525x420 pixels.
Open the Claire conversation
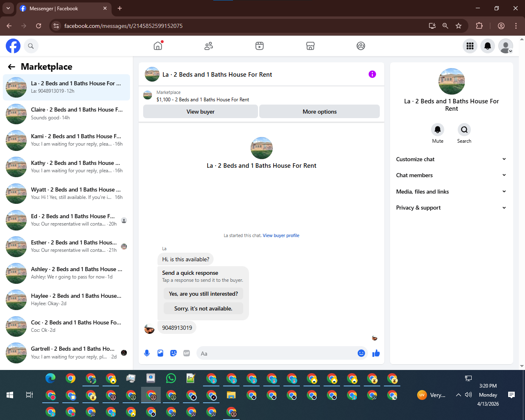click(66, 114)
